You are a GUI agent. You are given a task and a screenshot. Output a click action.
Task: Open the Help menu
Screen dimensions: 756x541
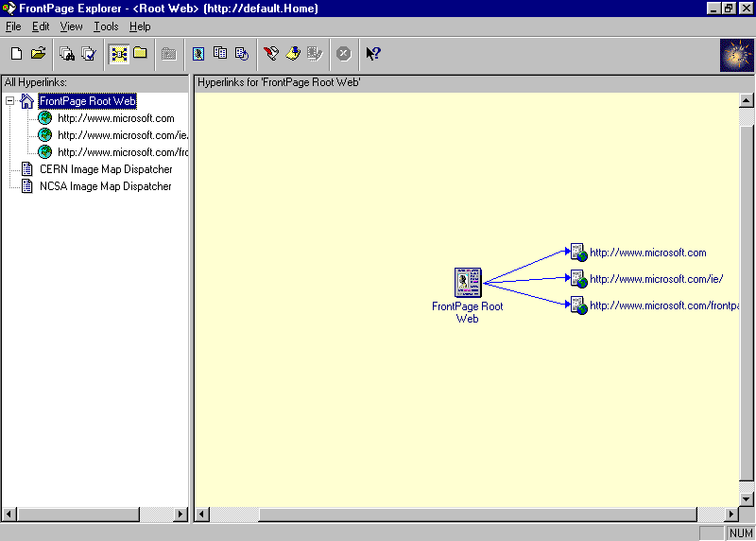[x=140, y=26]
